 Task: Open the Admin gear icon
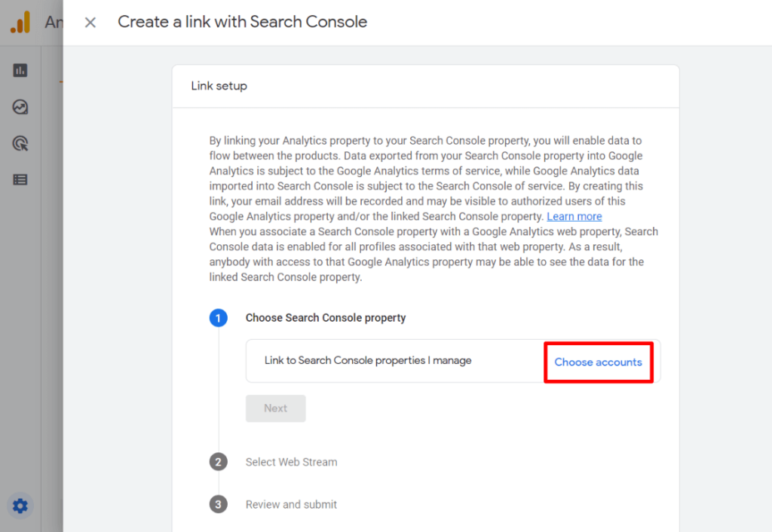[20, 506]
